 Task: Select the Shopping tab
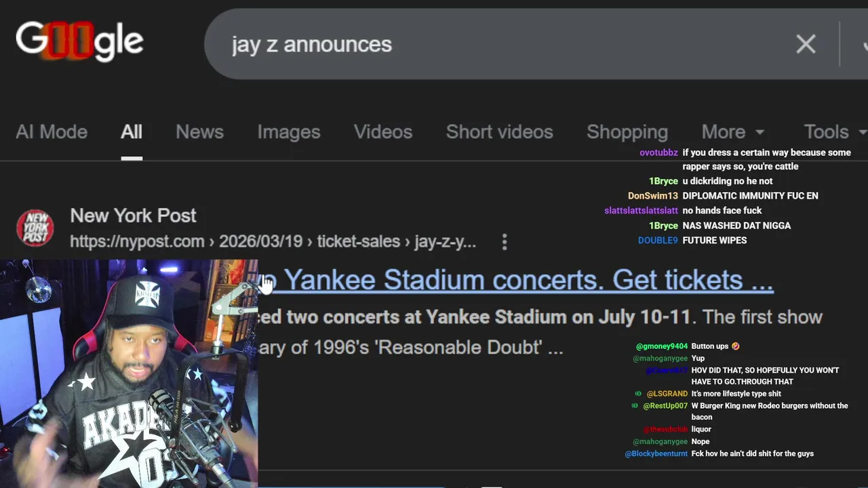[x=627, y=131]
